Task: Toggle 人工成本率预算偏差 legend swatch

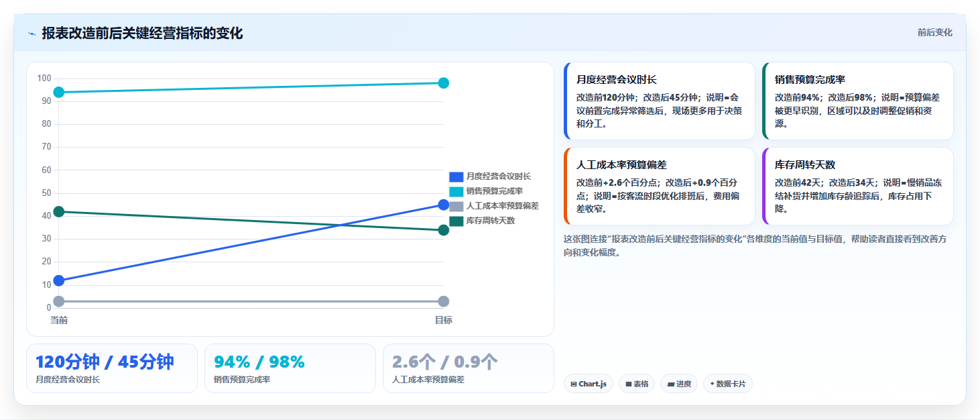Action: (x=456, y=206)
